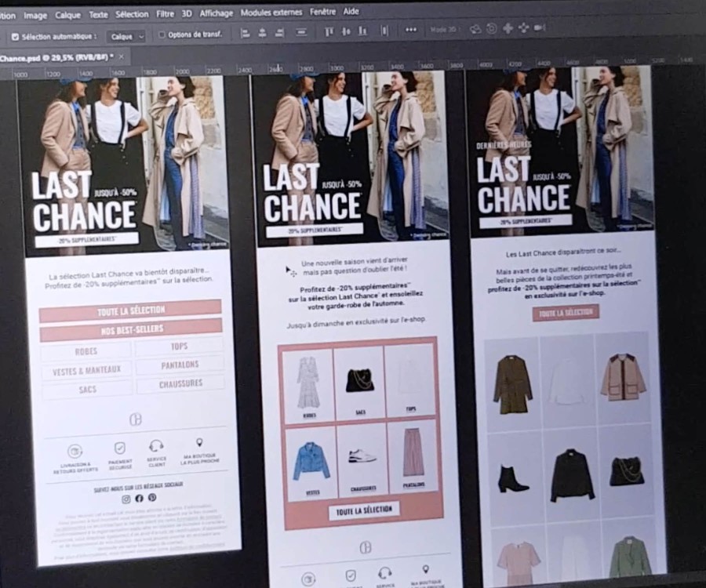Click the align horizontal centers icon
706x588 pixels.
pyautogui.click(x=262, y=33)
